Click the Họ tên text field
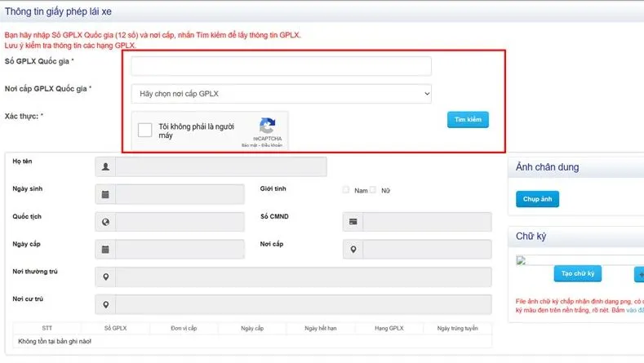The height and width of the screenshot is (363, 644). [220, 167]
